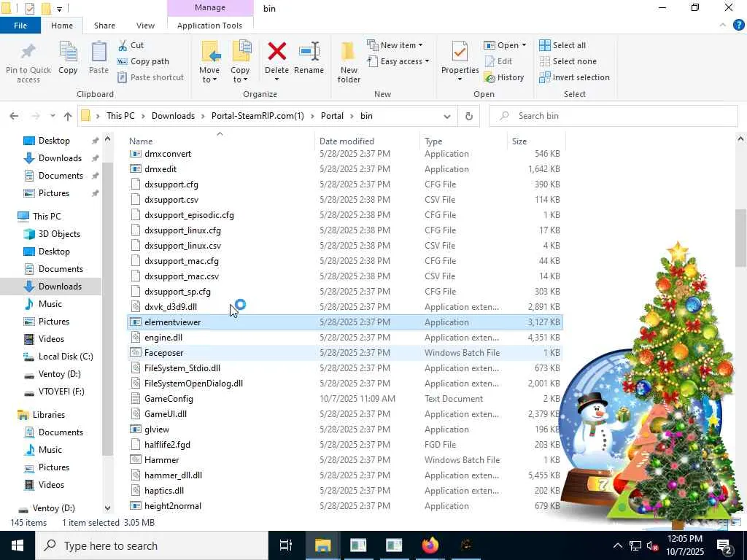Click the navigation pane scrollbar thumb
The height and width of the screenshot is (560, 747).
107,309
